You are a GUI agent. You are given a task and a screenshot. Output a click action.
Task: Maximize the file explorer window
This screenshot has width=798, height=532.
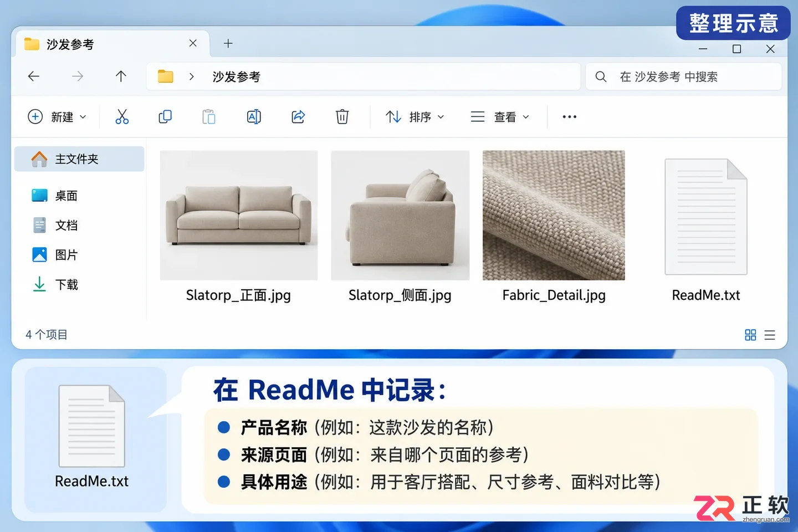pos(736,49)
